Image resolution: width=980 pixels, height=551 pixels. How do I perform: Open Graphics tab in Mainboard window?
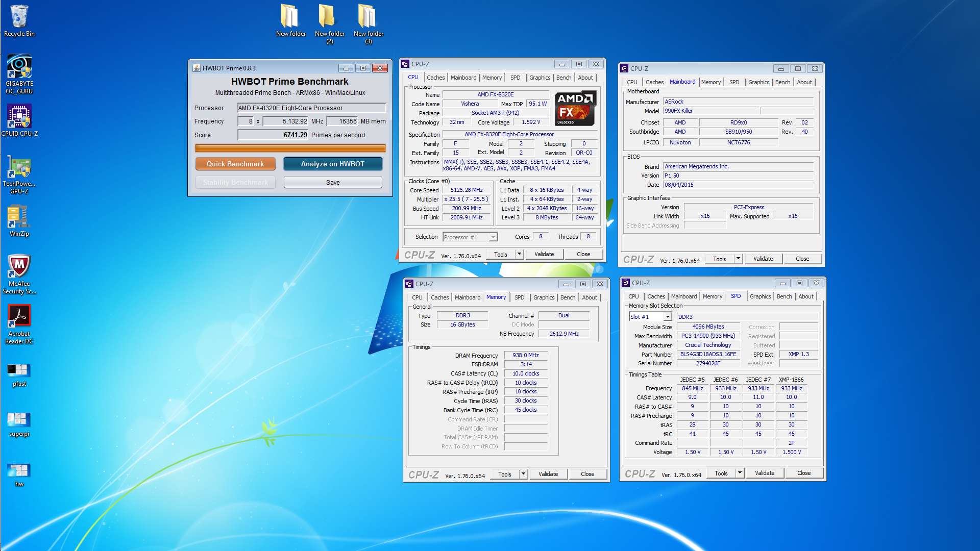[758, 82]
